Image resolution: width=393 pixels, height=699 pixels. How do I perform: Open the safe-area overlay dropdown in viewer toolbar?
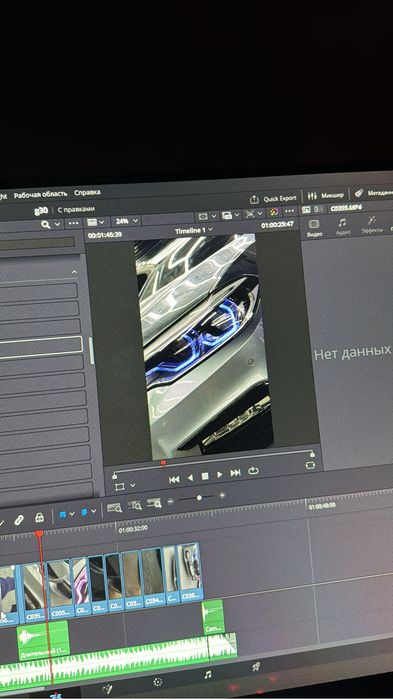point(207,216)
